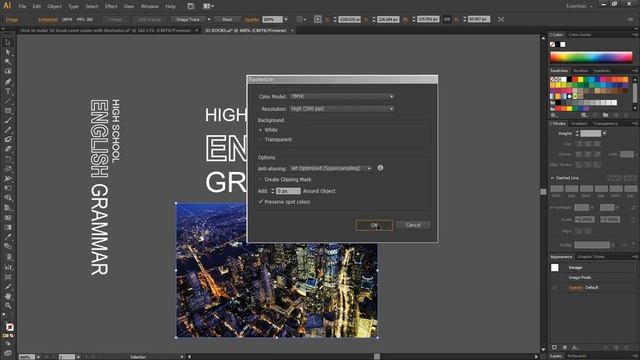Open the Effect menu

click(111, 6)
